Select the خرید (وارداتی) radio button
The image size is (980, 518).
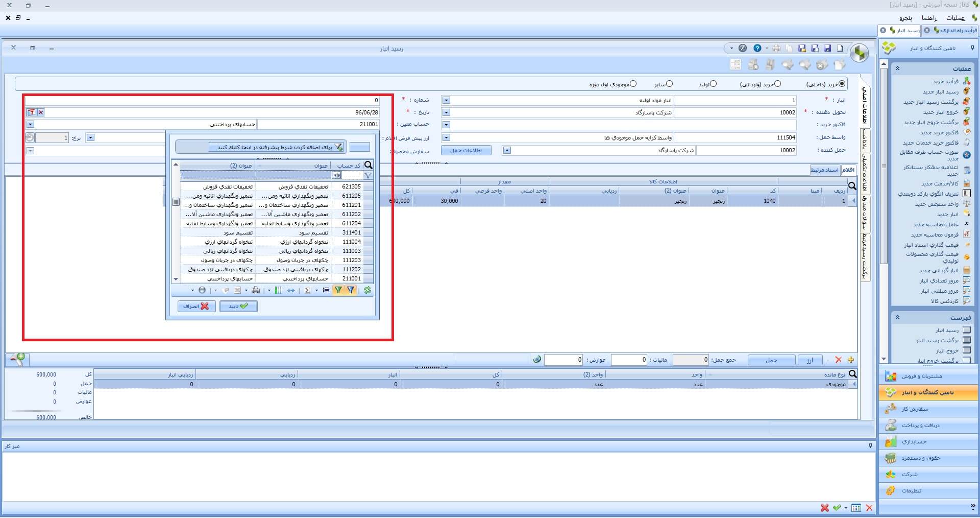pos(777,84)
